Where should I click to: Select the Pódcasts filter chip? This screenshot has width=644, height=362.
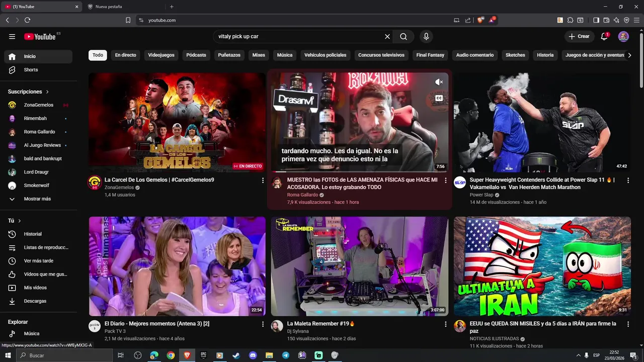[x=196, y=55]
